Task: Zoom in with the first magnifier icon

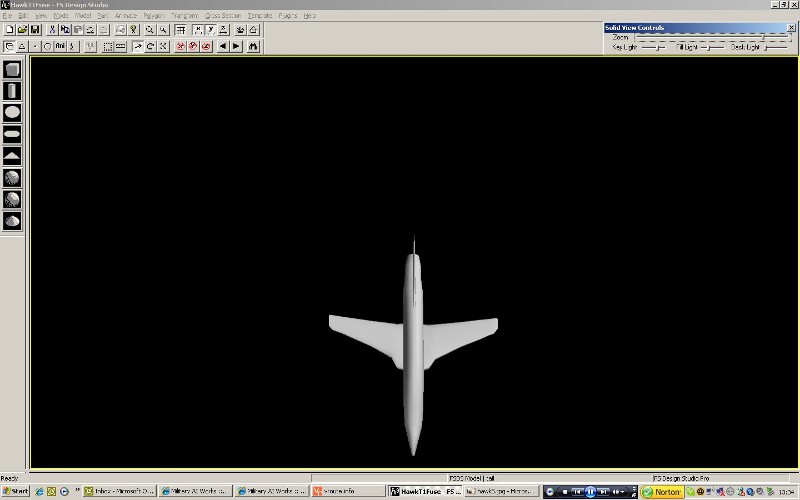Action: click(149, 30)
